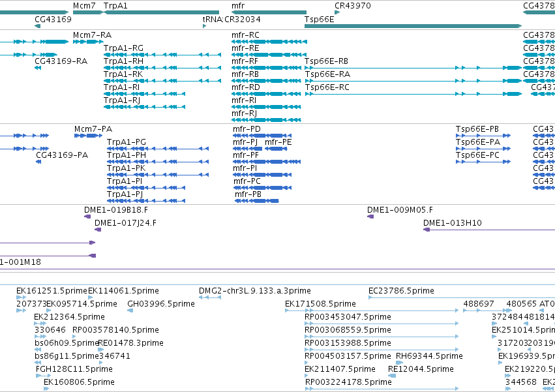Viewport: 555px width, 392px height.
Task: Select the TrpA1-PG protein
Action: 158,149
